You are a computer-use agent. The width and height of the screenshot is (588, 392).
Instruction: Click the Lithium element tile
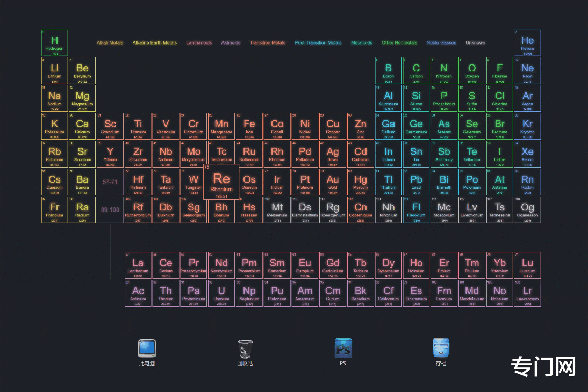click(54, 70)
